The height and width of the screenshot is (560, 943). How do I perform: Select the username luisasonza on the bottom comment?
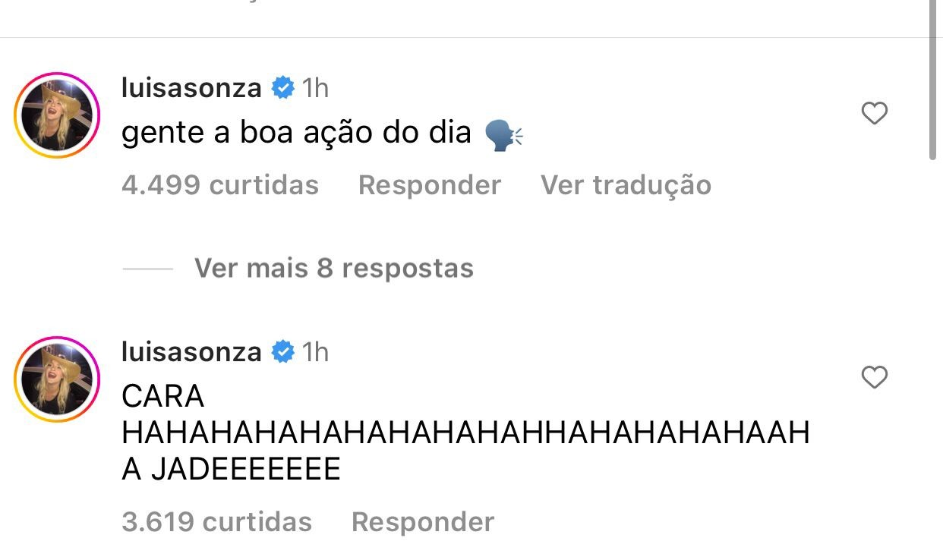(x=192, y=351)
